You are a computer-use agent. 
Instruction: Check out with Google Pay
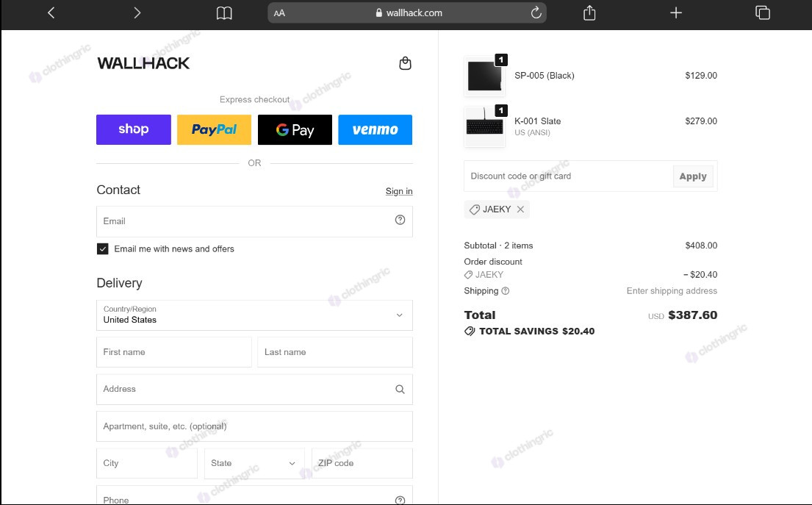295,129
